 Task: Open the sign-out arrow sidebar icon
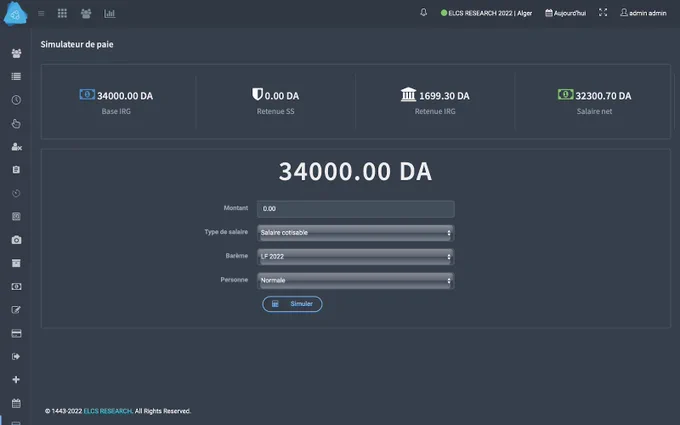point(16,356)
